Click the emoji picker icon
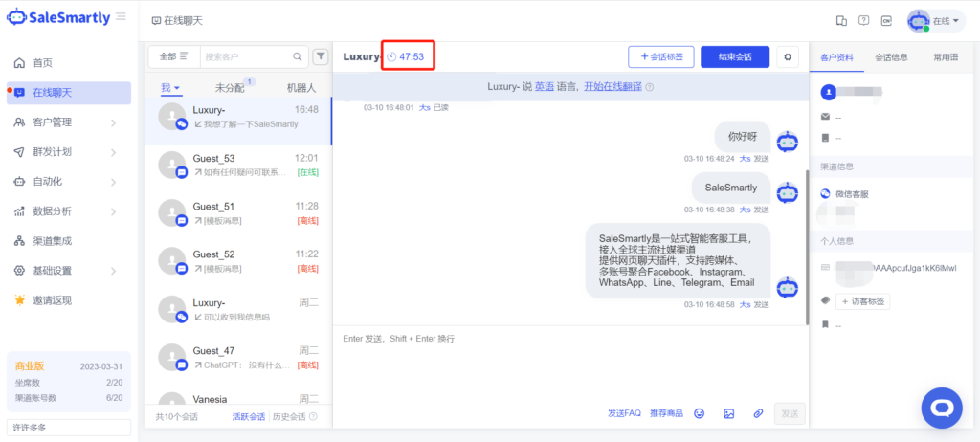This screenshot has height=442, width=980. (700, 413)
